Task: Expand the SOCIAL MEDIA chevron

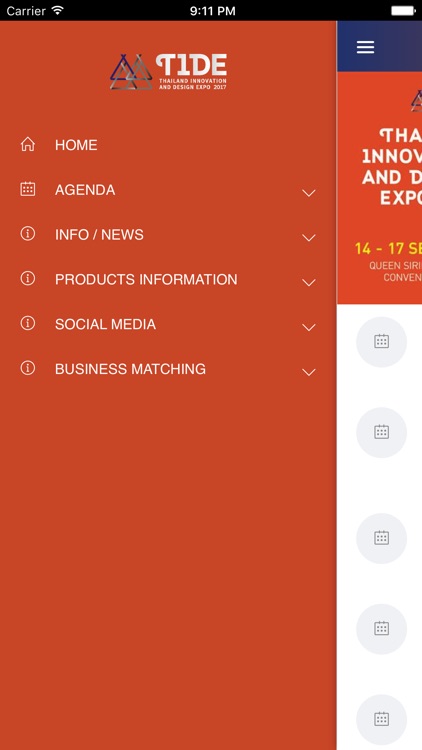Action: coord(309,328)
